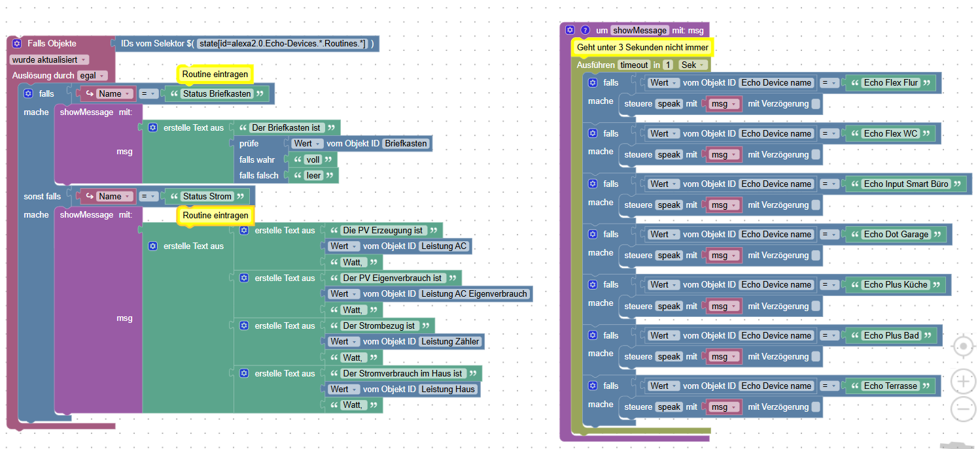Screen dimensions: 980x449
Task: Click the center-view crosshair icon
Action: coord(963,346)
